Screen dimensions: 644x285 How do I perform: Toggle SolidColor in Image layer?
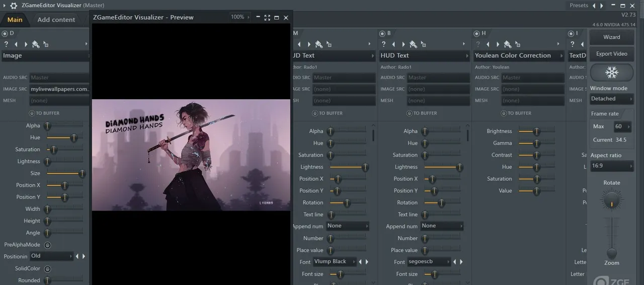pos(47,269)
